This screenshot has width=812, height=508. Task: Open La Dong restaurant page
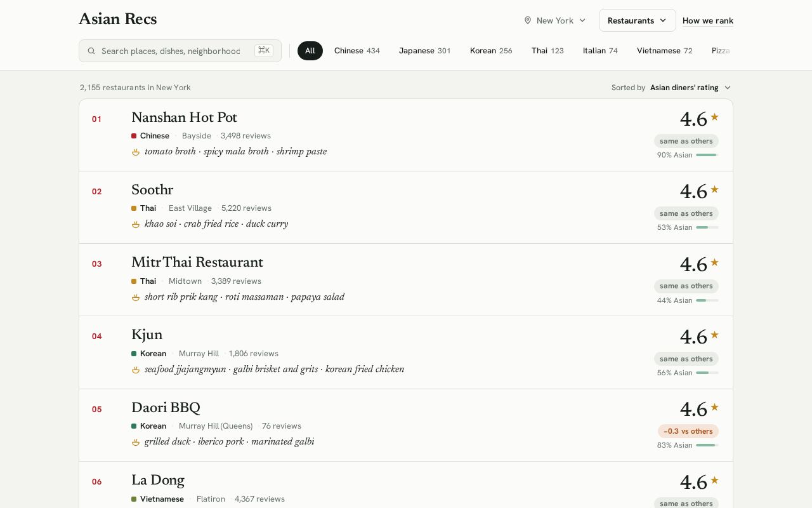click(158, 481)
